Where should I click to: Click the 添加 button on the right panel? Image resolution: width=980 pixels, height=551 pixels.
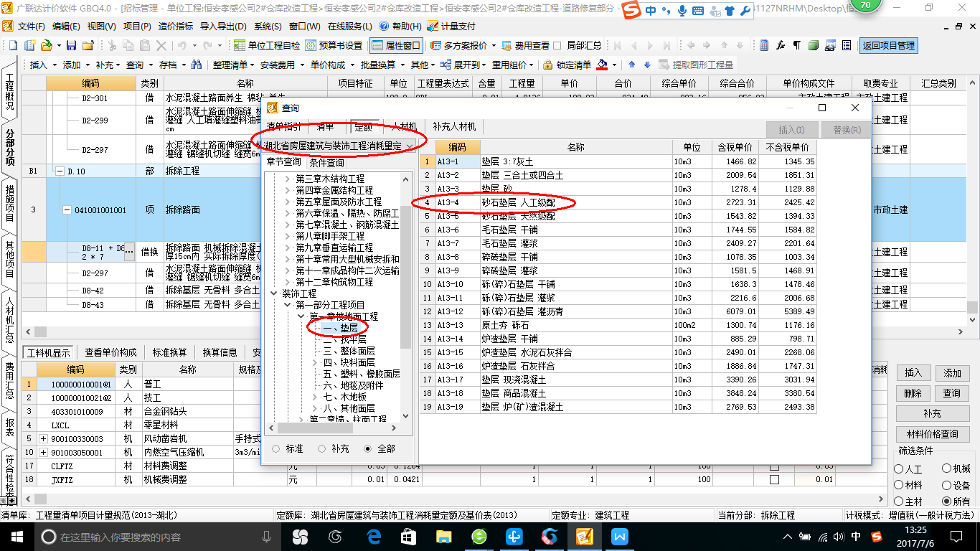click(x=952, y=373)
